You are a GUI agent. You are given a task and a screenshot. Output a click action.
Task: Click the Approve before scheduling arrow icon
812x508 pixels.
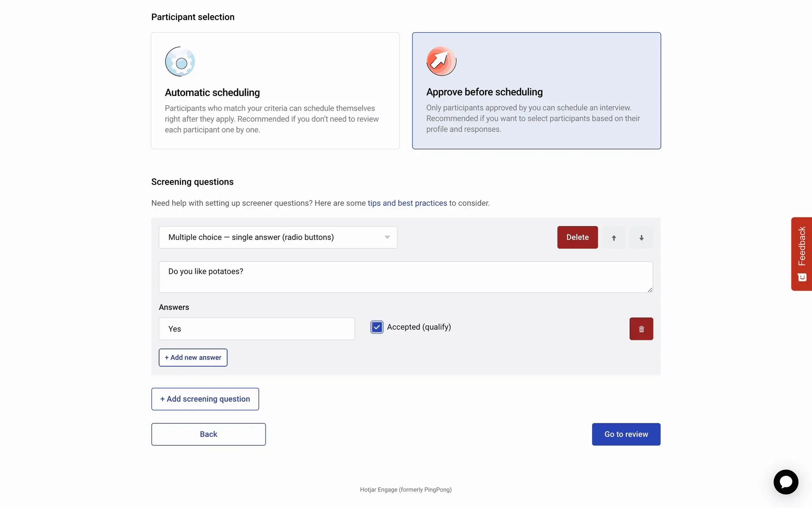click(x=441, y=61)
